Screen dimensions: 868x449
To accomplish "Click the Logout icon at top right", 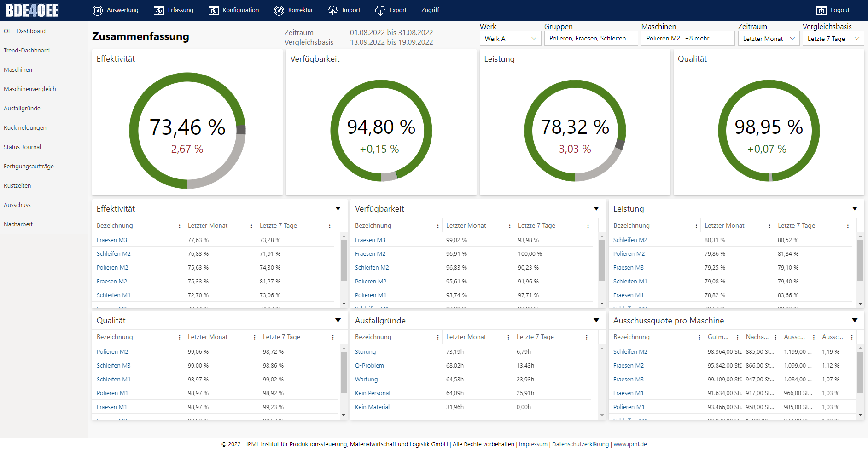I will [821, 10].
